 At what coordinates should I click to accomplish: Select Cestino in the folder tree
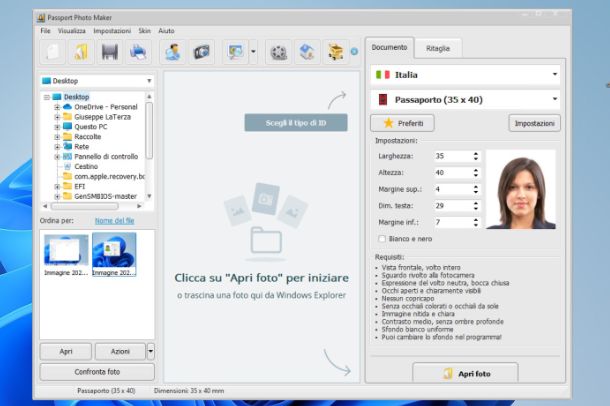[86, 166]
